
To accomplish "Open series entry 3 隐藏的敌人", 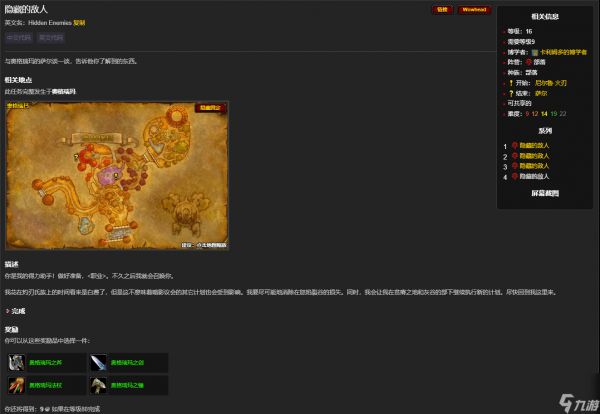I will pyautogui.click(x=534, y=166).
